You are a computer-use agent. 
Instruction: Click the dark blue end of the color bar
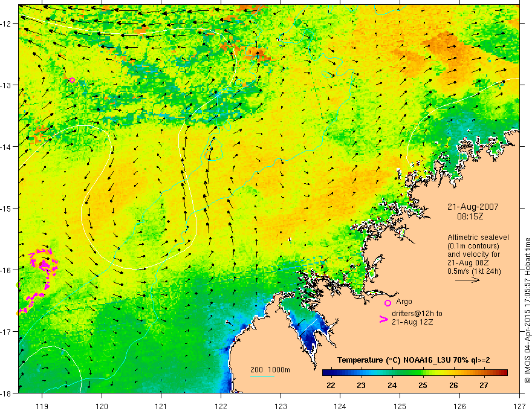tap(326, 372)
